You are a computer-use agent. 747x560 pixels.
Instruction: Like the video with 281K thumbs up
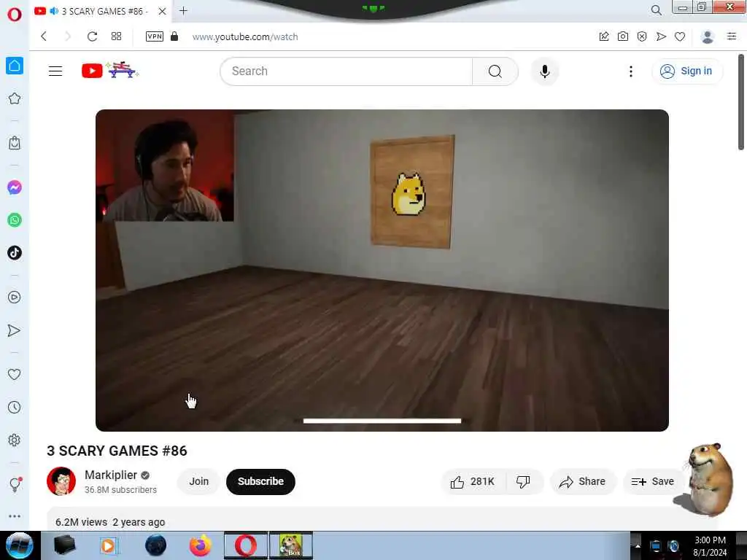(473, 482)
